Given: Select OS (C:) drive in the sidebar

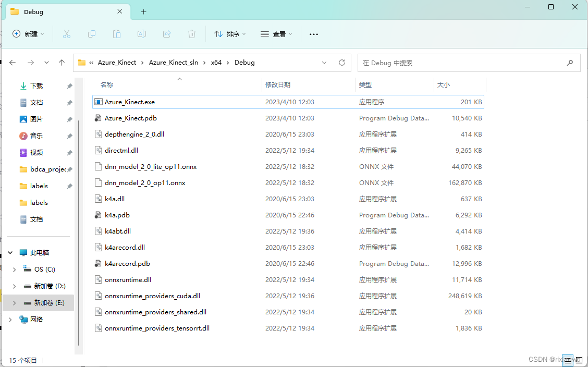Looking at the screenshot, I should tap(39, 270).
